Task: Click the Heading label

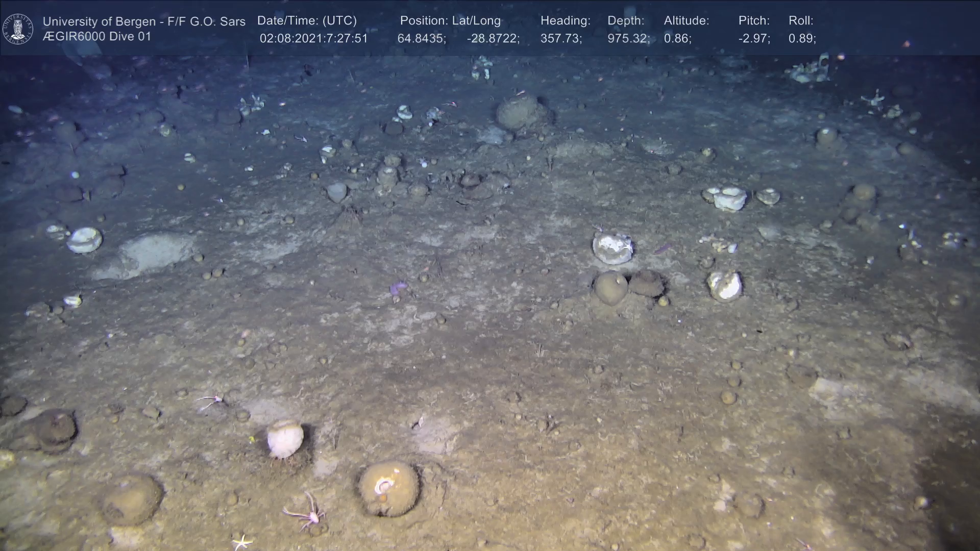Action: tap(565, 21)
